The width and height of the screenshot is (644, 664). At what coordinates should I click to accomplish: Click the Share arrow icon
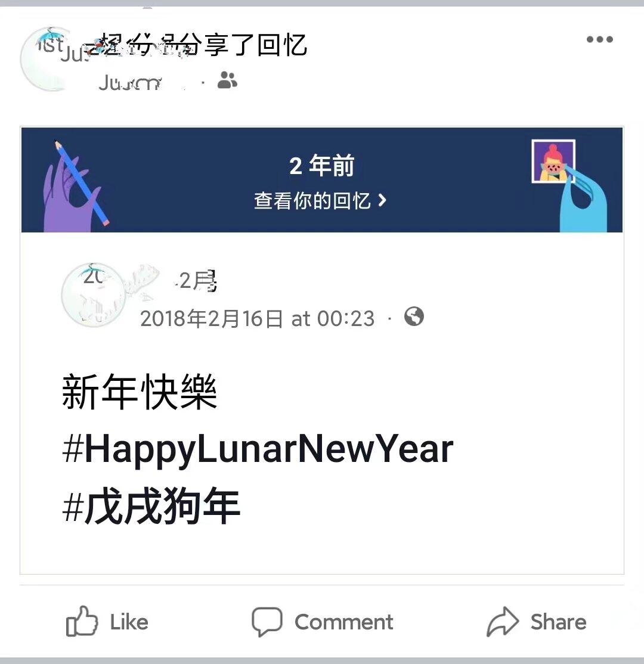pos(503,621)
